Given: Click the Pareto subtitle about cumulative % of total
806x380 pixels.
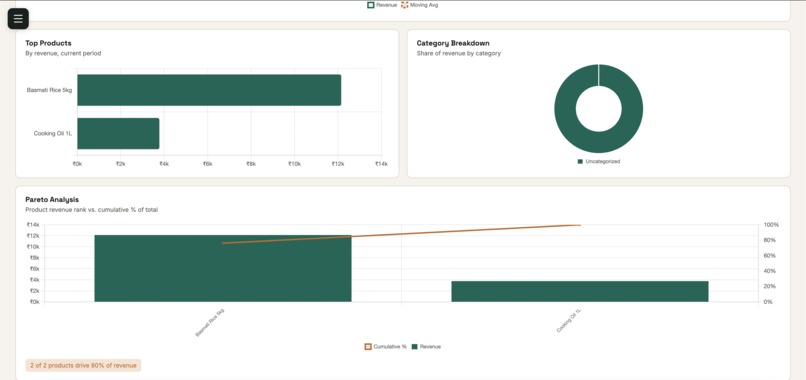Looking at the screenshot, I should [91, 210].
